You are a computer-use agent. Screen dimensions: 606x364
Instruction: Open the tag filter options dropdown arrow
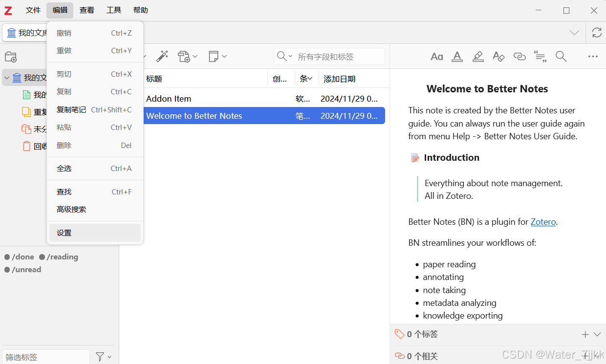coord(109,357)
